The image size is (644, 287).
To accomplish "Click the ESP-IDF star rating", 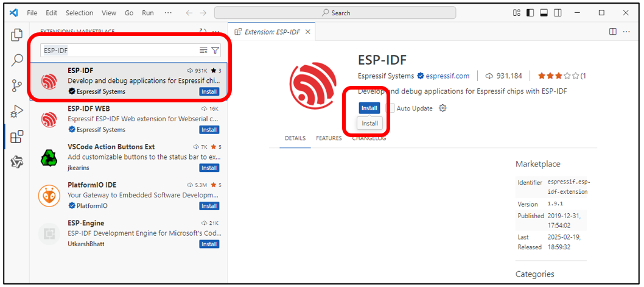I will (x=559, y=76).
